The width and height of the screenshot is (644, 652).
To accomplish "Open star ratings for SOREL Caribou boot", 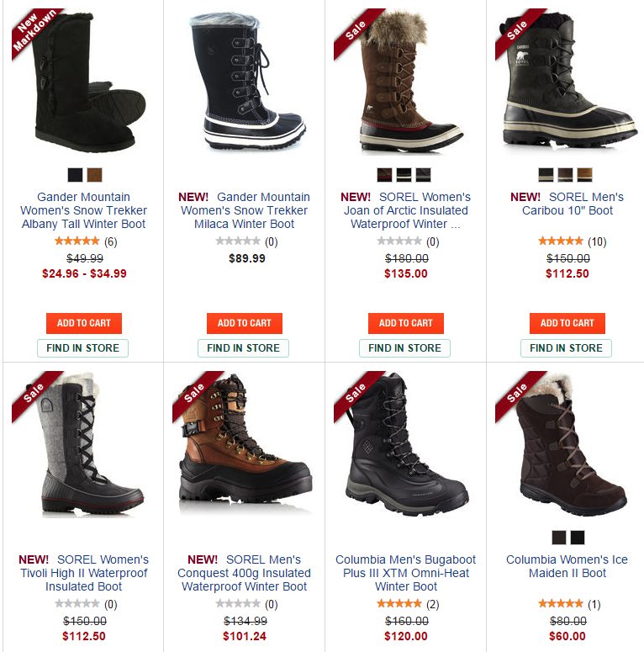I will pos(561,241).
